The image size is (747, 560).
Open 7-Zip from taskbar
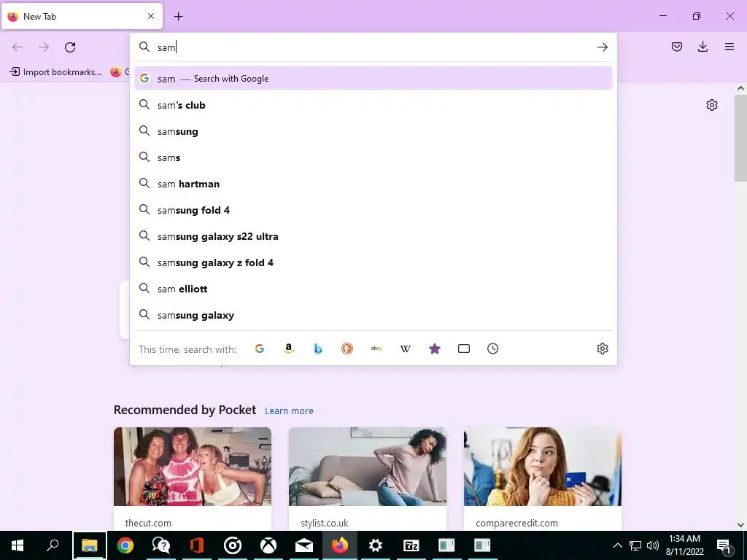coord(411,545)
